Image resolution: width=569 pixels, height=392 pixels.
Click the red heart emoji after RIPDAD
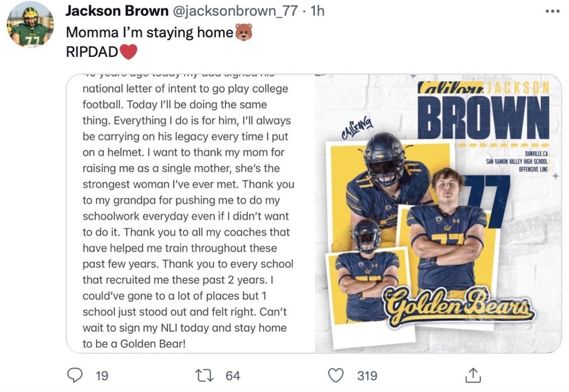tap(128, 52)
